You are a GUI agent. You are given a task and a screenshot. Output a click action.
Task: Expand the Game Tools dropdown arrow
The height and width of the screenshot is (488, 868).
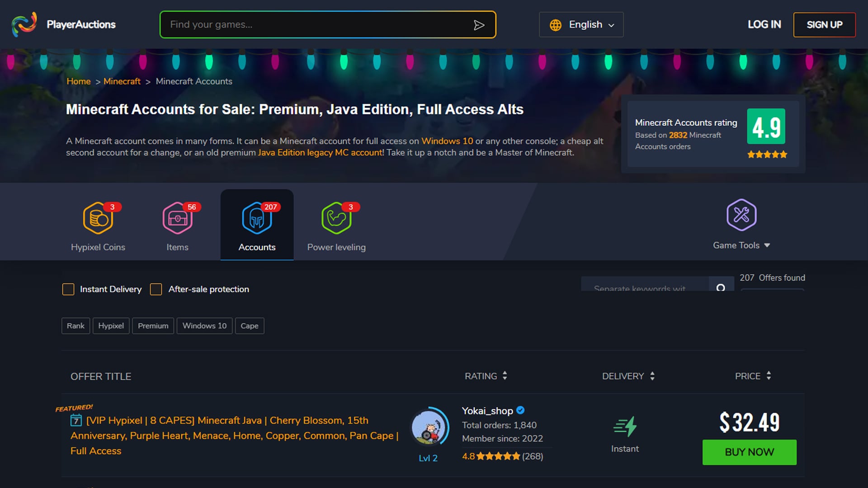[767, 245]
